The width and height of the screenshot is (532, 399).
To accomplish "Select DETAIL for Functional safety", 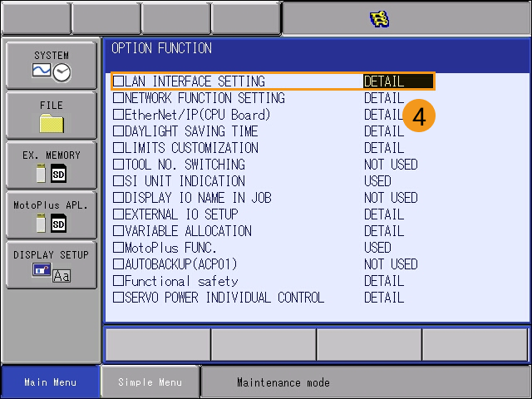I will (x=384, y=281).
